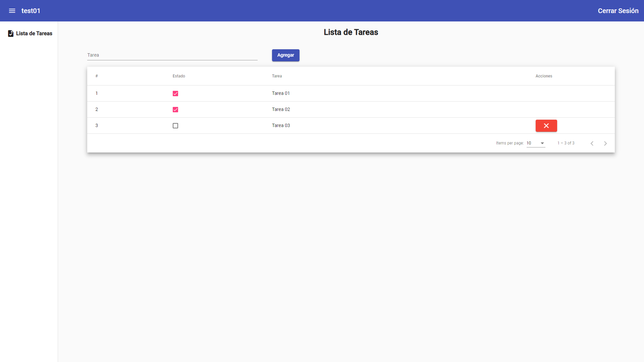The image size is (644, 362).
Task: Uncheck the Estado checkbox for Tarea 01
Action: tap(175, 94)
